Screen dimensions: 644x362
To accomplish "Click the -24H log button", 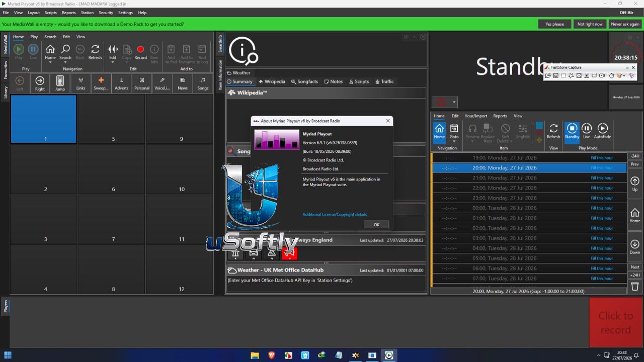I will [635, 156].
